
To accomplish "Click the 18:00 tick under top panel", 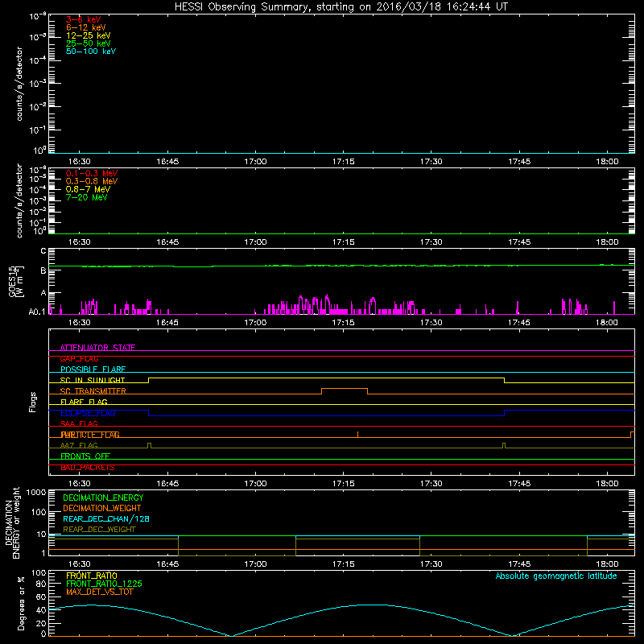I will tap(607, 162).
